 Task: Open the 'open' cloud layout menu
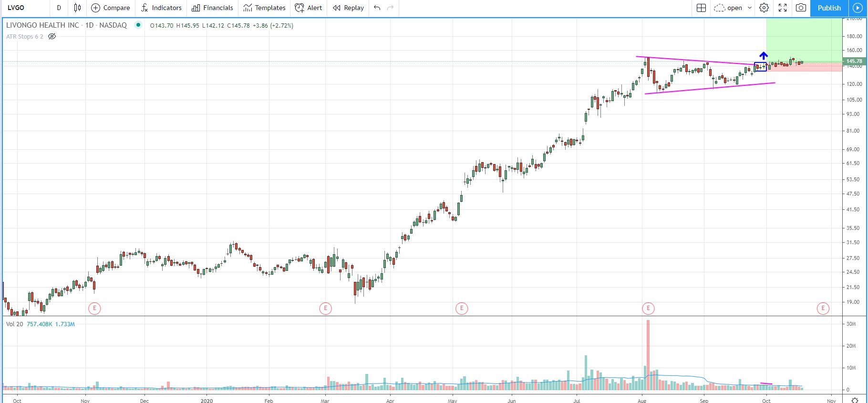[733, 8]
